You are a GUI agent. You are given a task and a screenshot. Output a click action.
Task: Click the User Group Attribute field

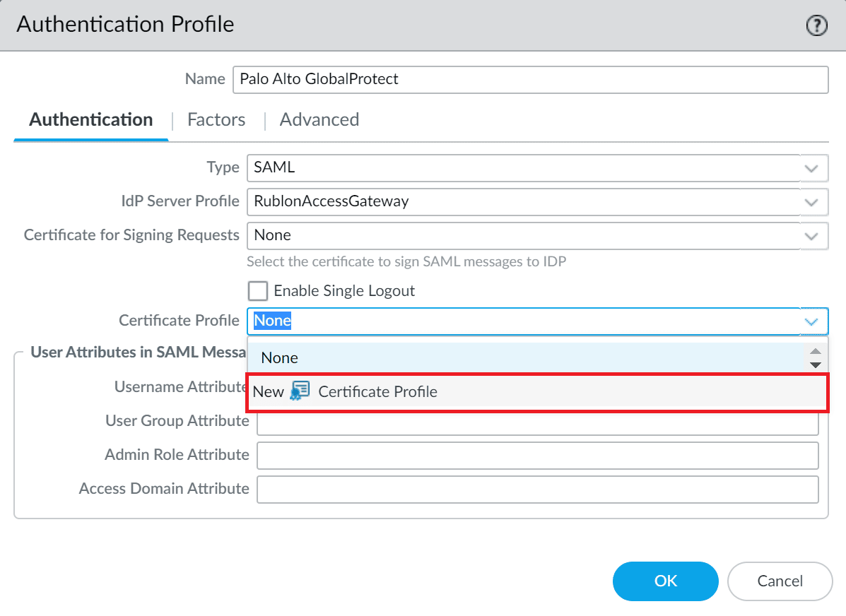point(537,422)
